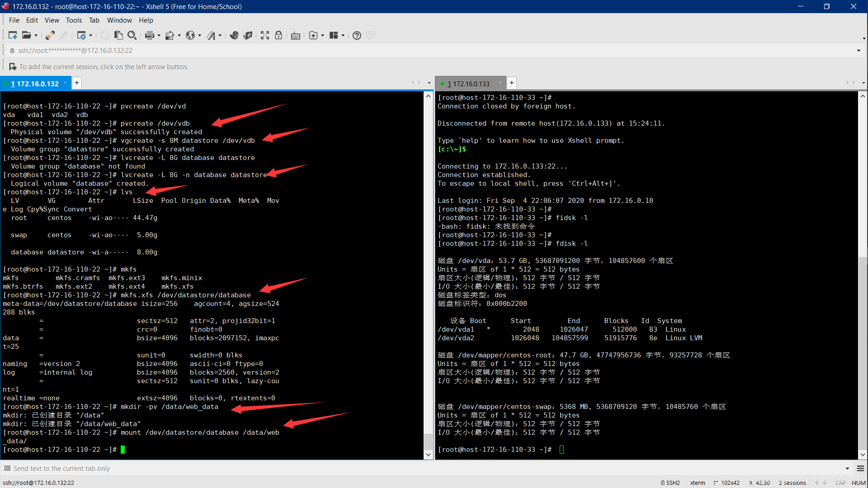The width and height of the screenshot is (868, 488).
Task: Expand the compose bar target dropdown
Action: 847,469
